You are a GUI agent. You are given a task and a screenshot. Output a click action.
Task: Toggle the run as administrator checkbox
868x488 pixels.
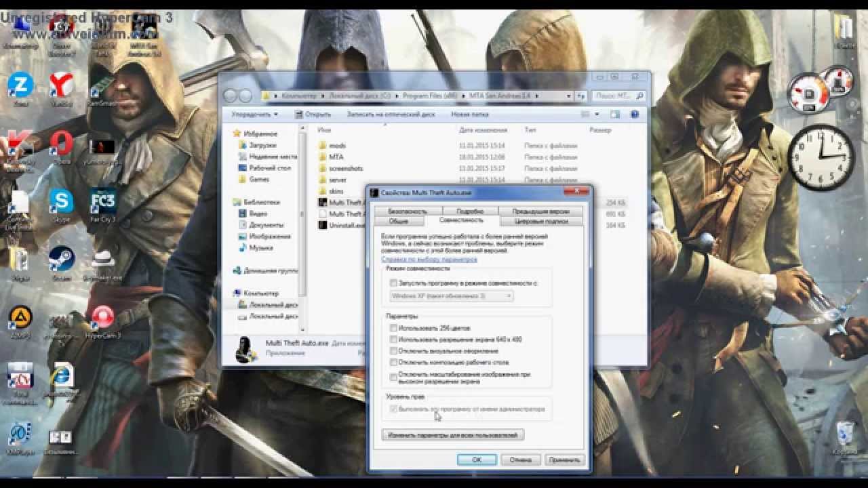pyautogui.click(x=393, y=409)
